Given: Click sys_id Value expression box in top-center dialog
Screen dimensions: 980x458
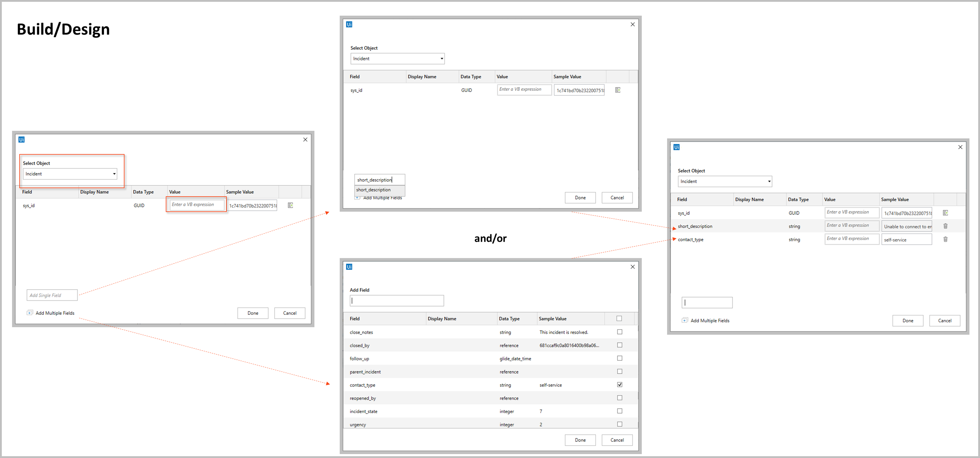Looking at the screenshot, I should 525,90.
